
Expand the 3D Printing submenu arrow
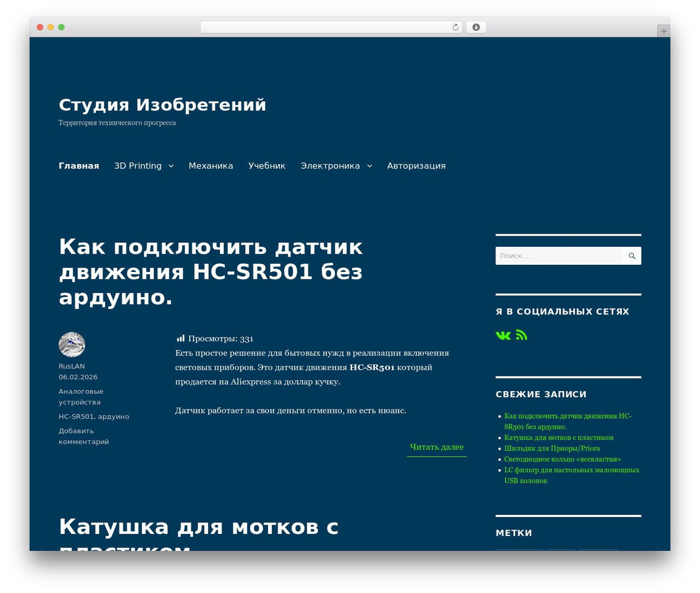(x=171, y=166)
